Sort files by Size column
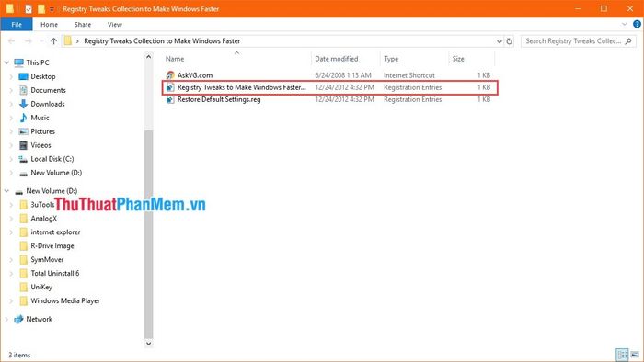The height and width of the screenshot is (362, 644). point(458,59)
